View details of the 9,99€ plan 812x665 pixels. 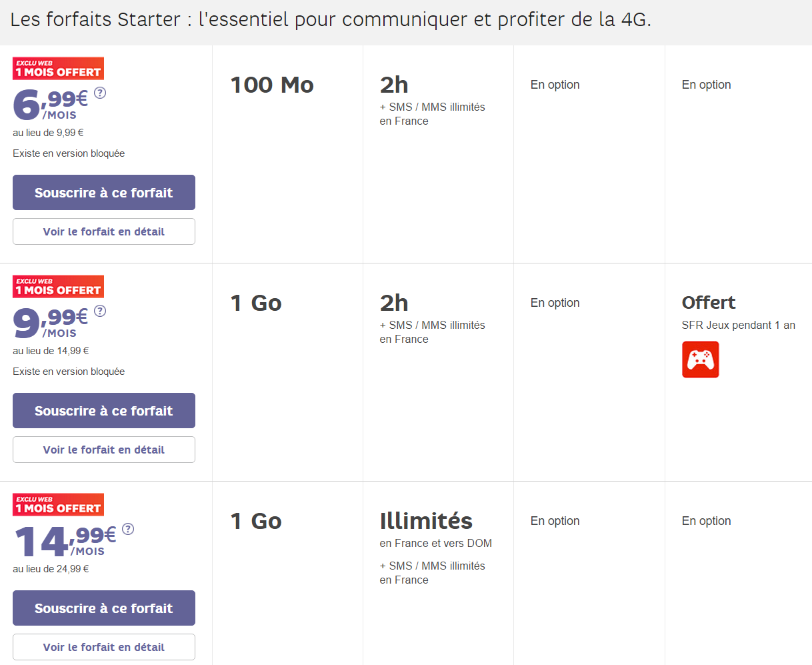point(103,449)
